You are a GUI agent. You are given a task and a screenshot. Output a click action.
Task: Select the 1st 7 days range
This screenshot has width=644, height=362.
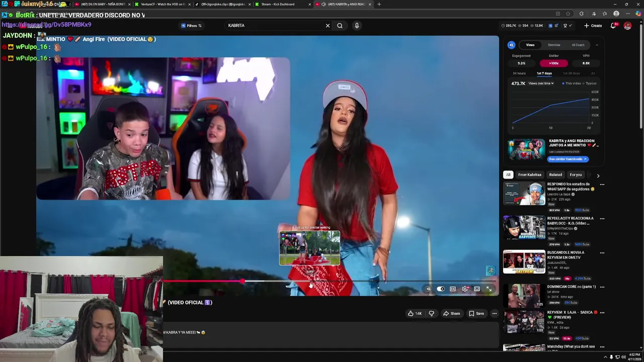pos(544,73)
